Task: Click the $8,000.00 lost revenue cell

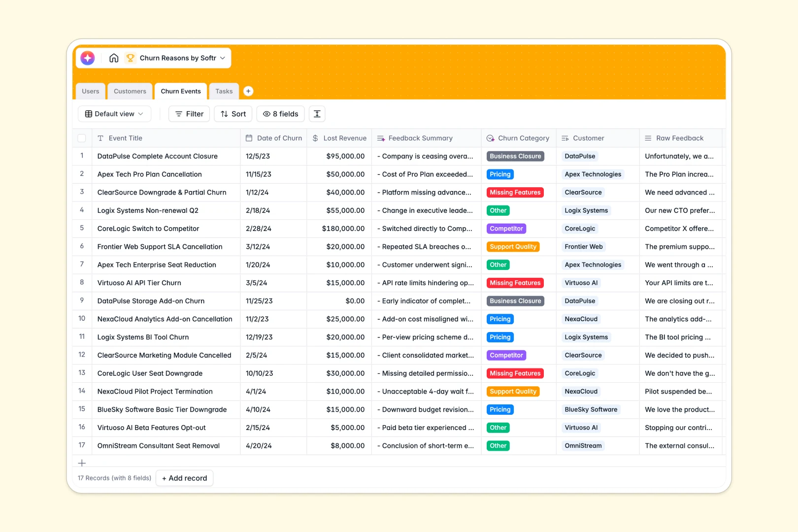Action: coord(339,446)
